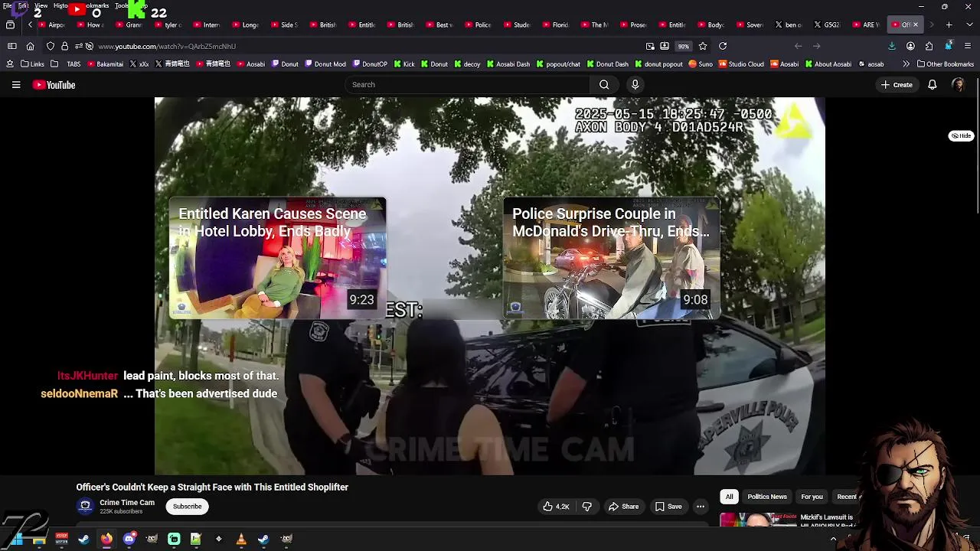Open Crime Time Cam channel name
The width and height of the screenshot is (980, 551).
pos(127,503)
